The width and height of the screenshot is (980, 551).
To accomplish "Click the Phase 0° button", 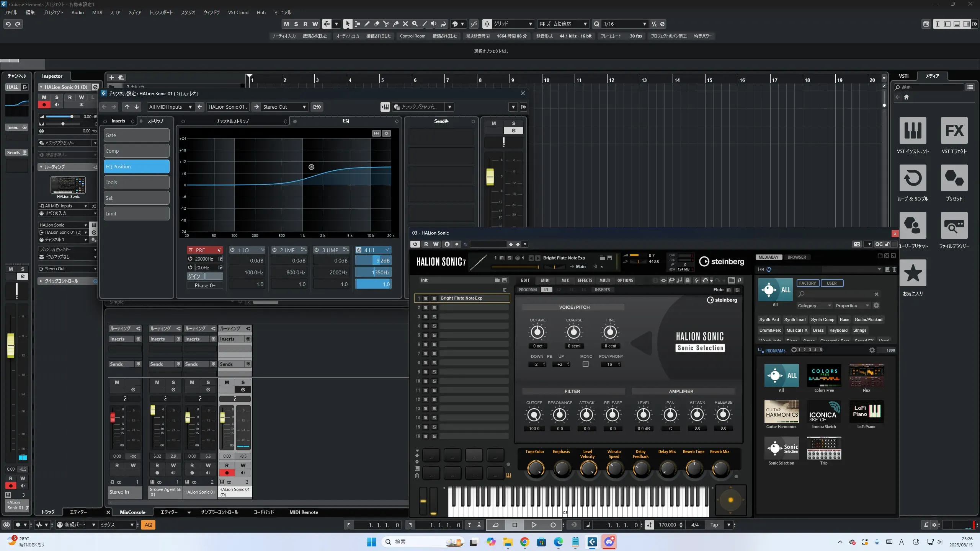I will click(x=205, y=285).
